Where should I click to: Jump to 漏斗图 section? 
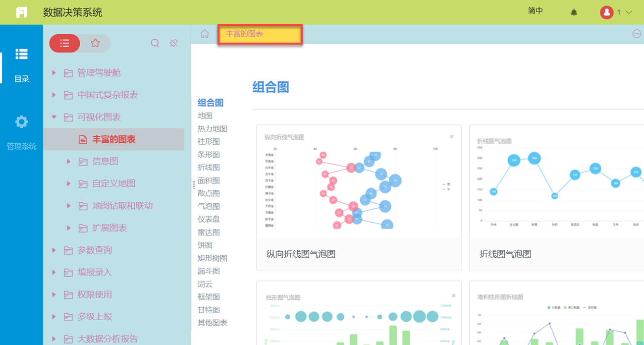[209, 271]
